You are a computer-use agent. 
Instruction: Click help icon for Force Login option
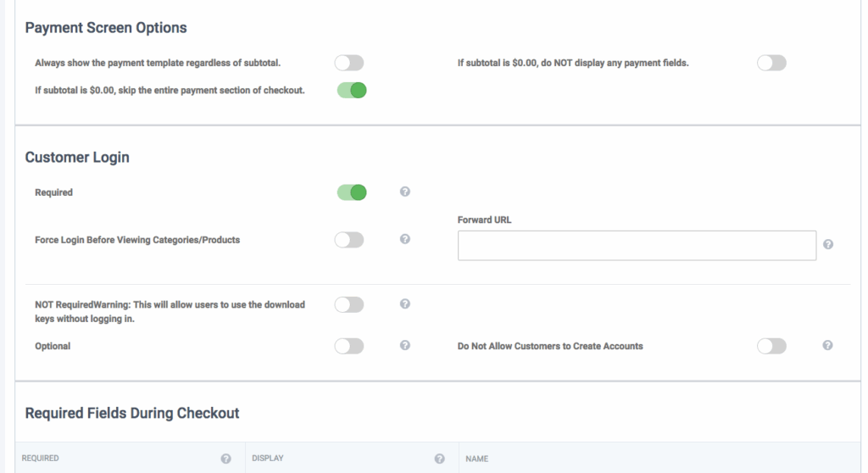tap(405, 240)
